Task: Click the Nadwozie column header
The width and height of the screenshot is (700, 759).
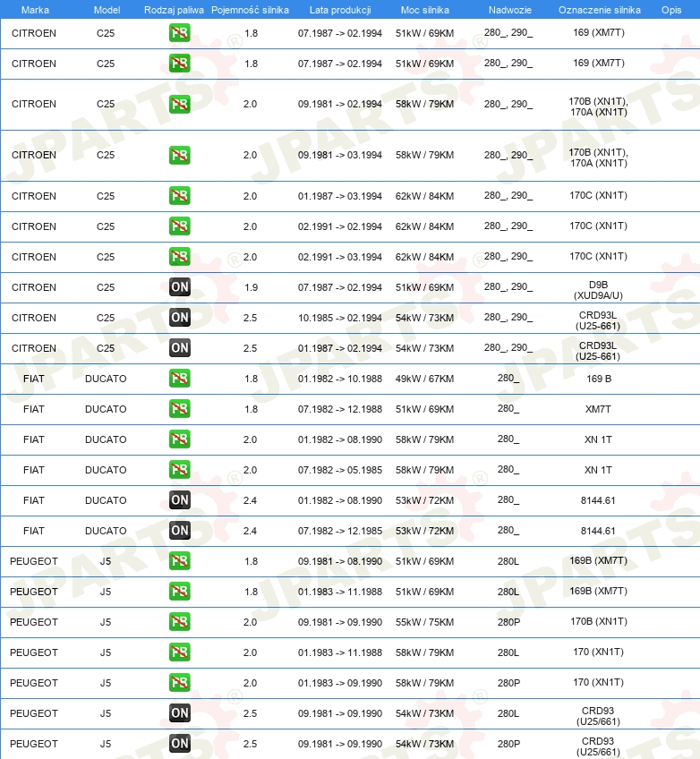Action: coord(510,10)
